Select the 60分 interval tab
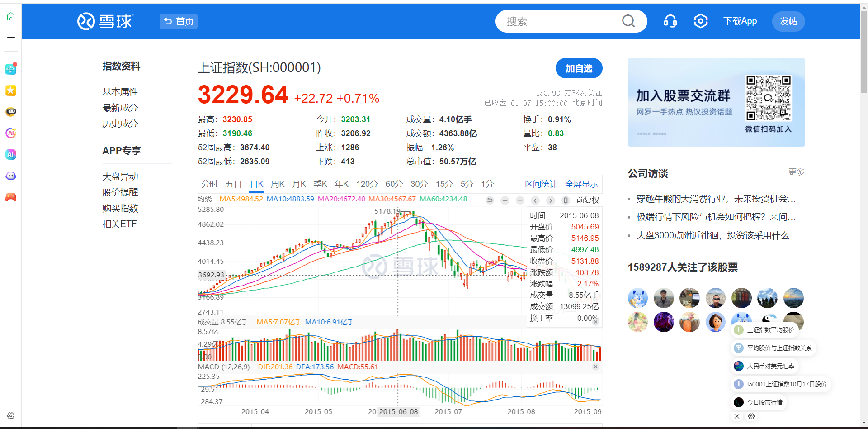Screen dimensions: 868x429 tap(394, 184)
